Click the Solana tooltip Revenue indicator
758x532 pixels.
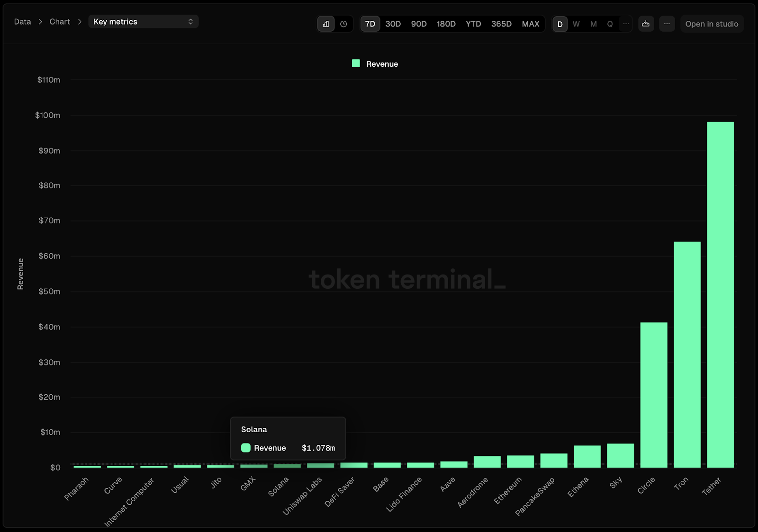(246, 448)
